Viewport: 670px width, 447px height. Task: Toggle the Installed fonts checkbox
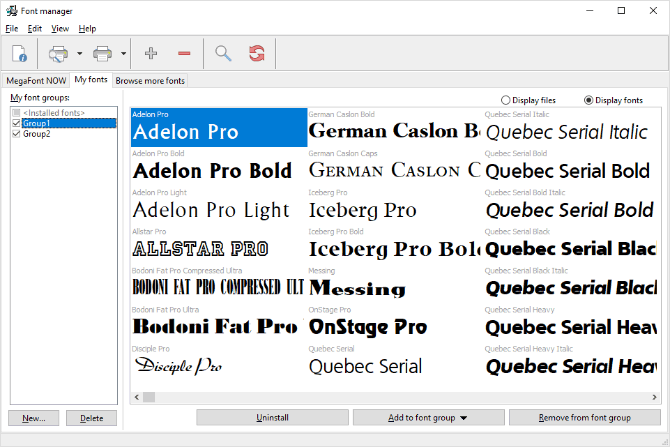point(16,113)
